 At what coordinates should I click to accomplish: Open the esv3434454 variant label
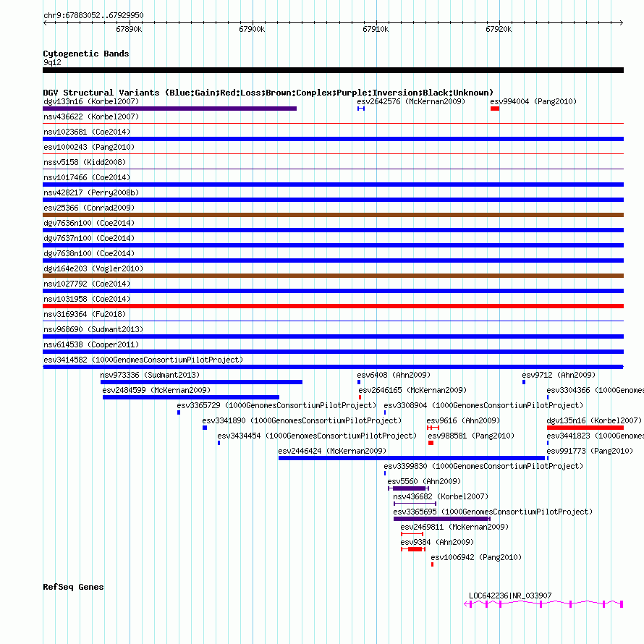click(x=317, y=436)
